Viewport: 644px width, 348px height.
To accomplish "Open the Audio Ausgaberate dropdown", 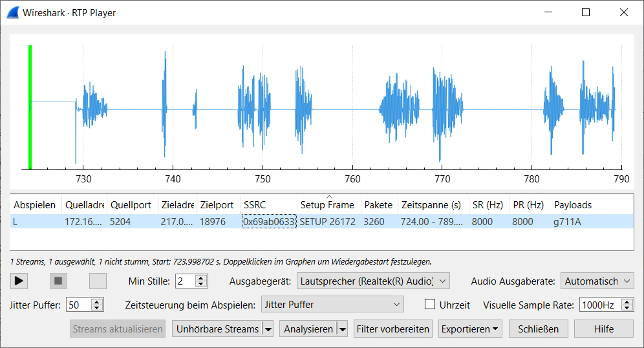I will pyautogui.click(x=597, y=281).
